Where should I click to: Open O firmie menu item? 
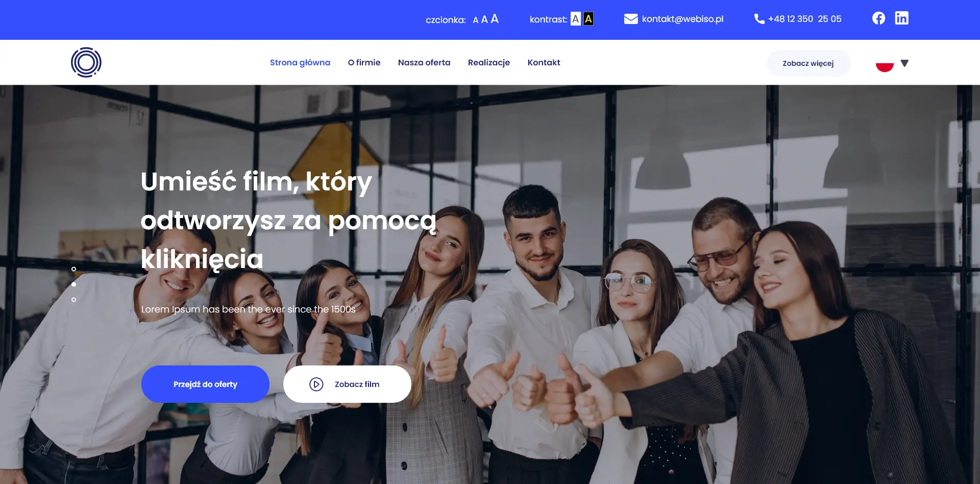(364, 62)
